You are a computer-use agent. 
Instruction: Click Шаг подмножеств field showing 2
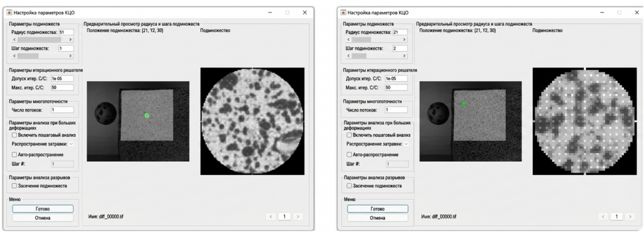pos(400,48)
